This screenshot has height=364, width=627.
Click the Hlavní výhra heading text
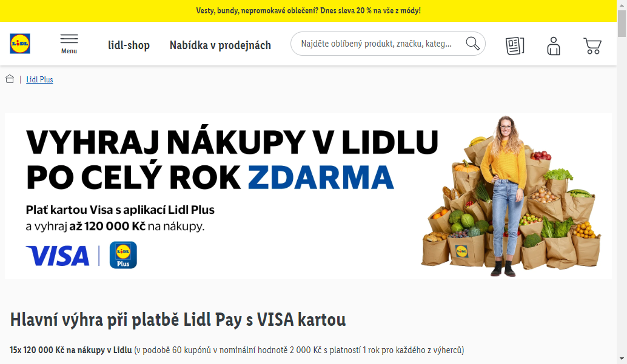(178, 320)
